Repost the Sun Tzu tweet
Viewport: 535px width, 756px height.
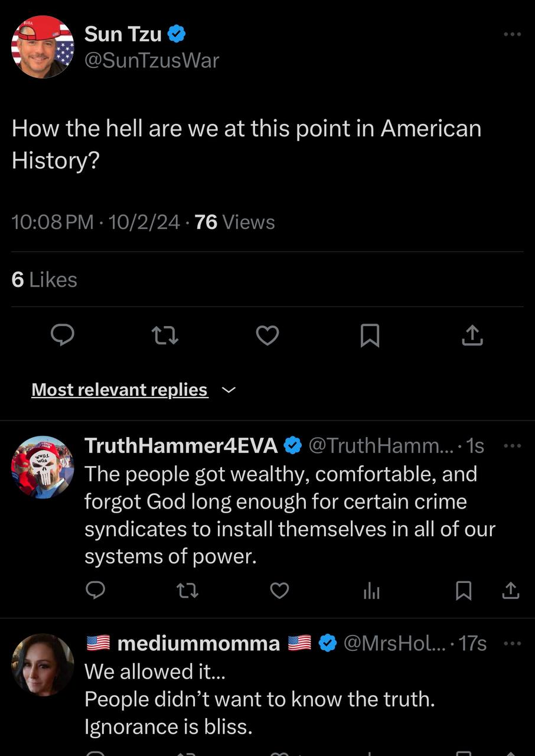point(165,336)
